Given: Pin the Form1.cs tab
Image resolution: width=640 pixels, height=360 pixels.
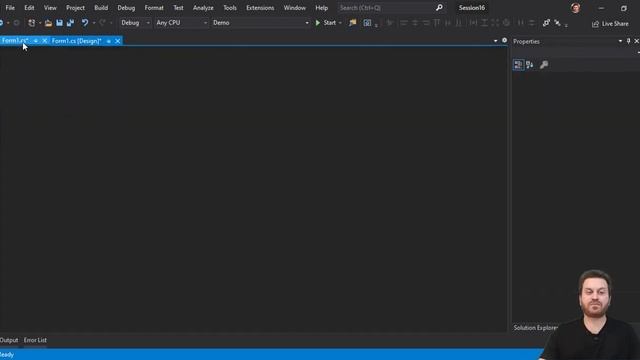Looking at the screenshot, I should [x=36, y=41].
